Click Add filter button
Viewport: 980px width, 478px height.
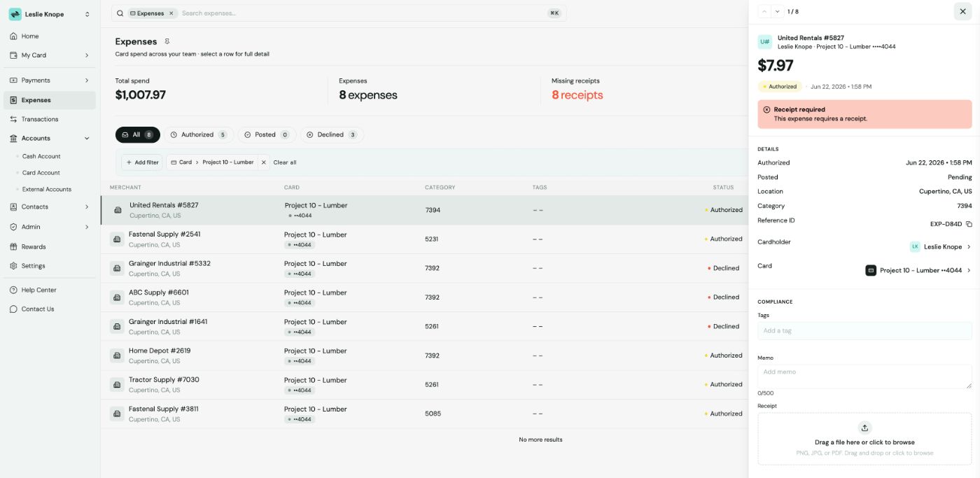(142, 162)
